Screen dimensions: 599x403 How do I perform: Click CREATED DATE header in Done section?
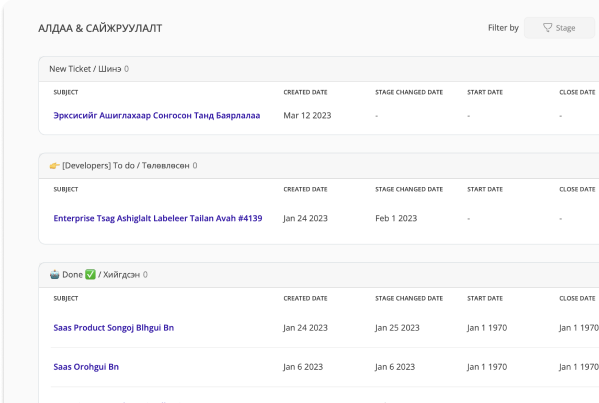[x=305, y=299]
